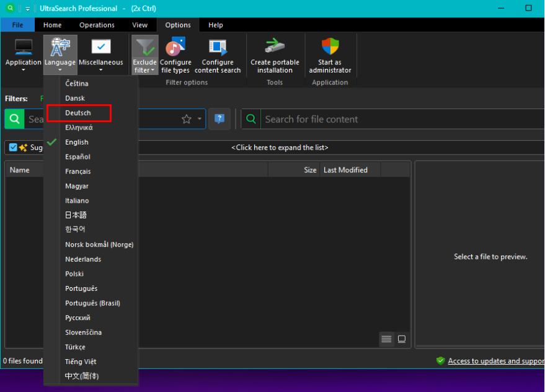The image size is (545, 392).
Task: Switch to details list view icon
Action: point(386,339)
